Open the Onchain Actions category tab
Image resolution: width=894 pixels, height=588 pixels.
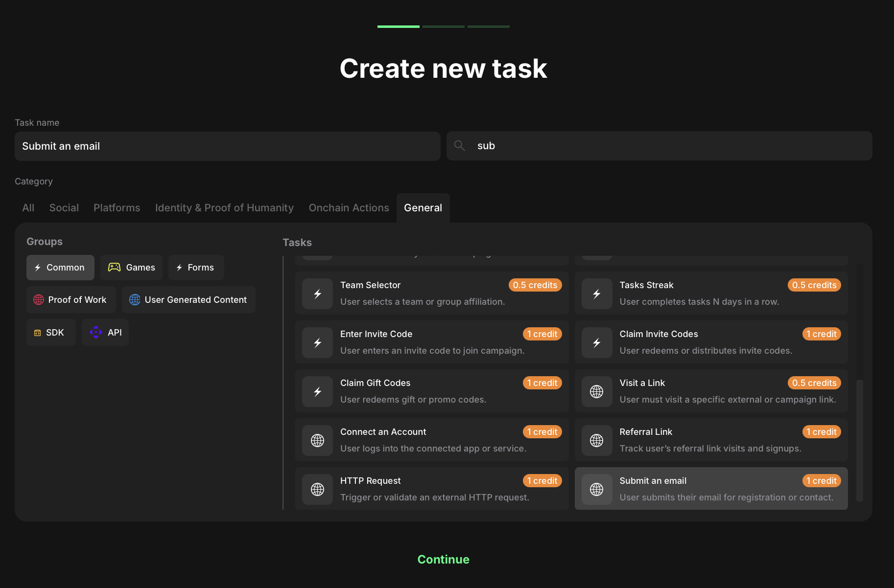[349, 208]
